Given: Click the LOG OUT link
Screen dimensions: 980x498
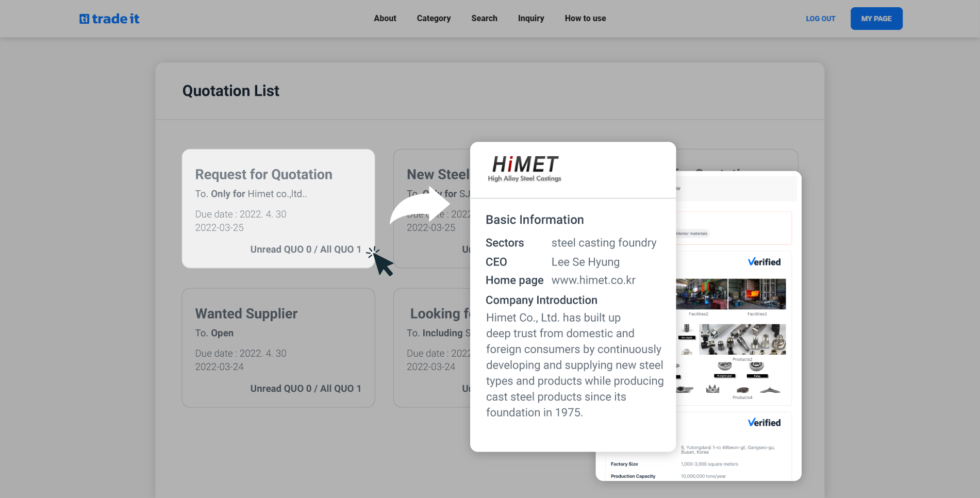Looking at the screenshot, I should pyautogui.click(x=820, y=19).
